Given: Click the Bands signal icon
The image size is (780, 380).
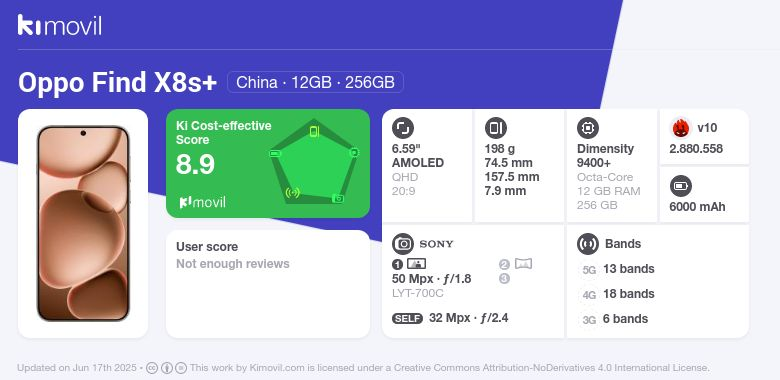Looking at the screenshot, I should 588,244.
